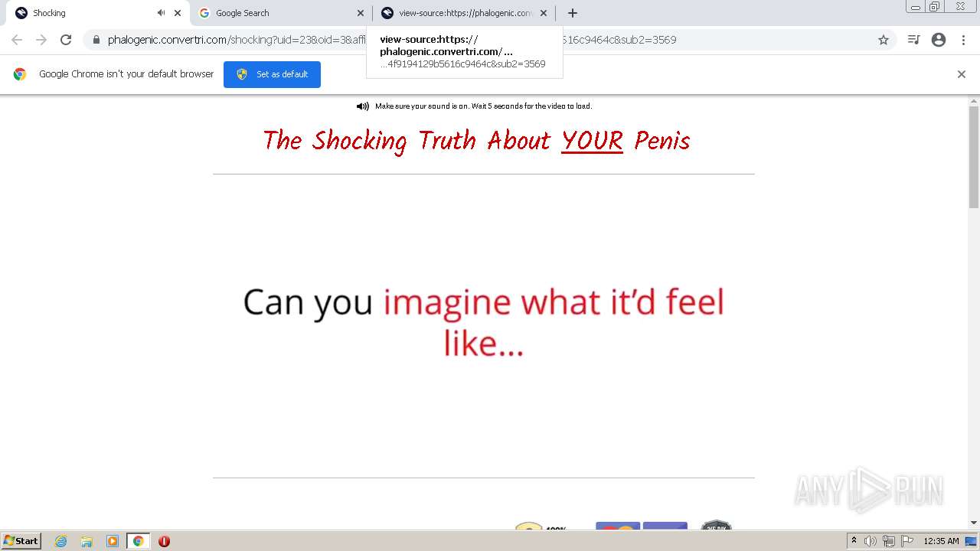
Task: Click scrollbar down arrow
Action: 974,523
